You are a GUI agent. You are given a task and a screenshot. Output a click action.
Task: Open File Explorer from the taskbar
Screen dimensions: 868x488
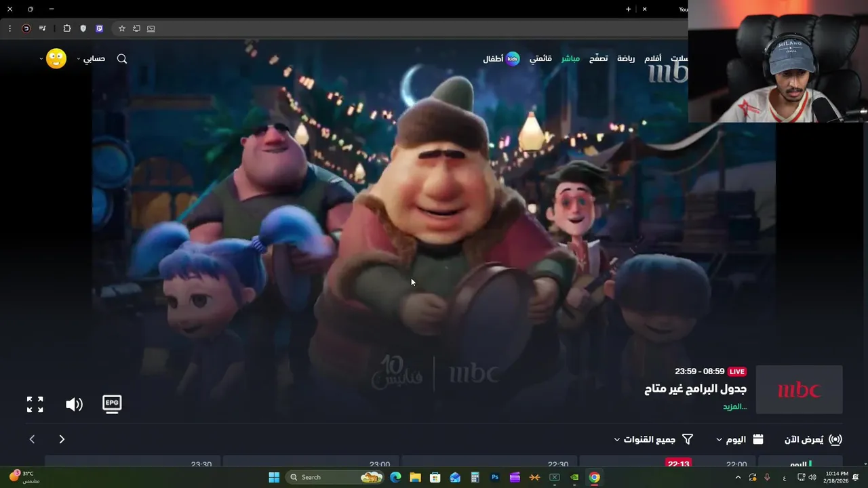pos(415,477)
